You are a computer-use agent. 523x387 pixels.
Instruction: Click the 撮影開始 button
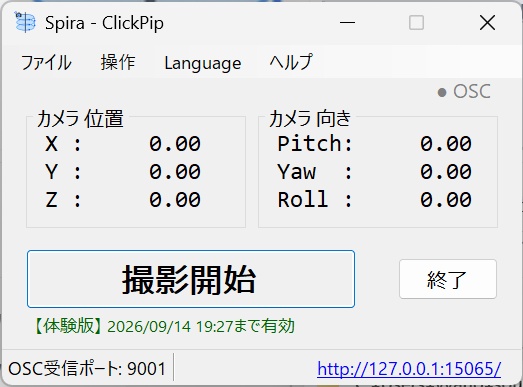191,279
